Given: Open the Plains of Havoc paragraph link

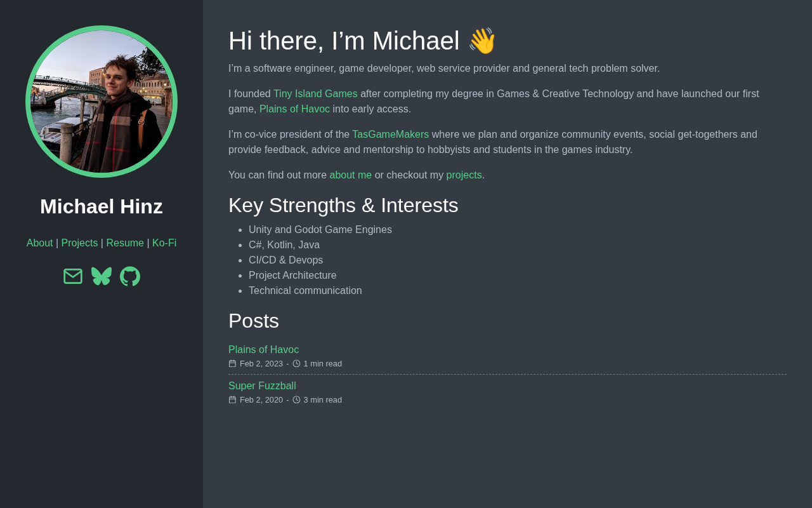Looking at the screenshot, I should coord(294,109).
